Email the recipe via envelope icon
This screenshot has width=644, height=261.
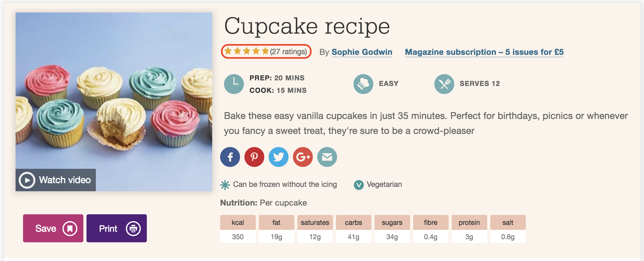coord(327,157)
